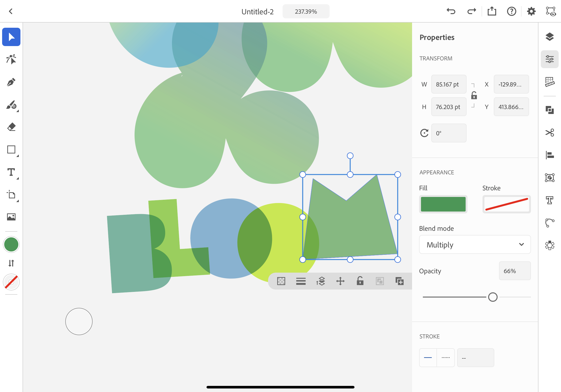Screen dimensions: 561x392
Task: Open the Help menu
Action: 511,11
